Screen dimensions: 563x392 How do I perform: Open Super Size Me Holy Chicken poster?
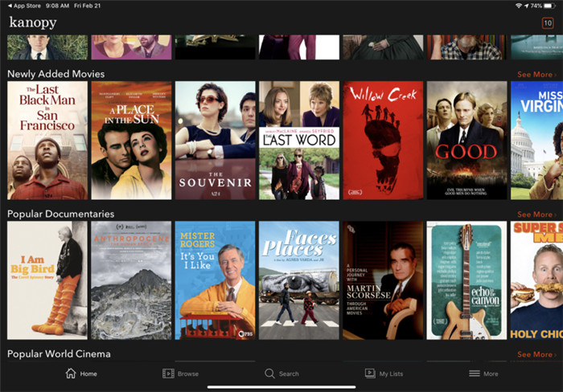click(536, 280)
